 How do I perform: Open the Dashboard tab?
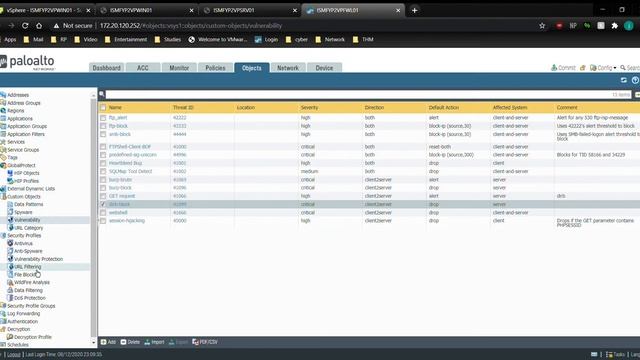coord(107,68)
